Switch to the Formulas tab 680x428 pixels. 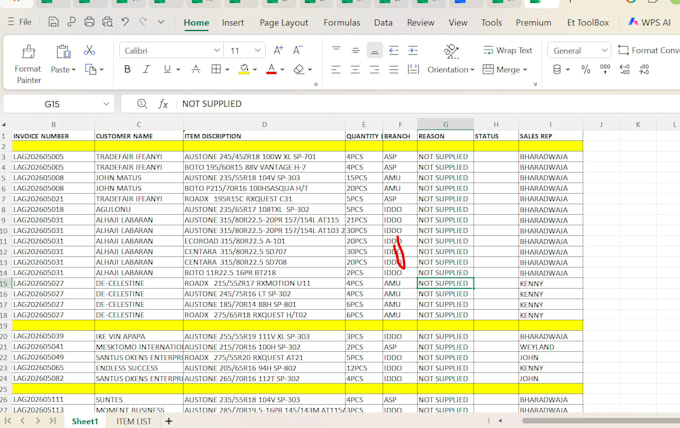(x=342, y=23)
